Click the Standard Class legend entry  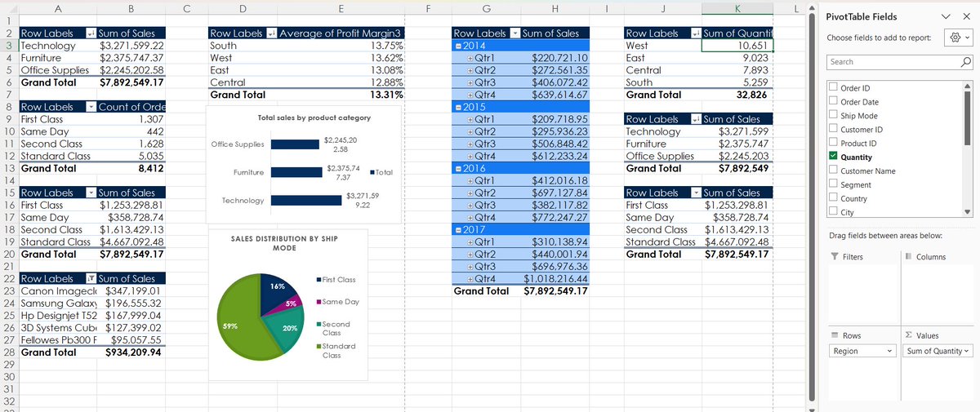pyautogui.click(x=335, y=351)
